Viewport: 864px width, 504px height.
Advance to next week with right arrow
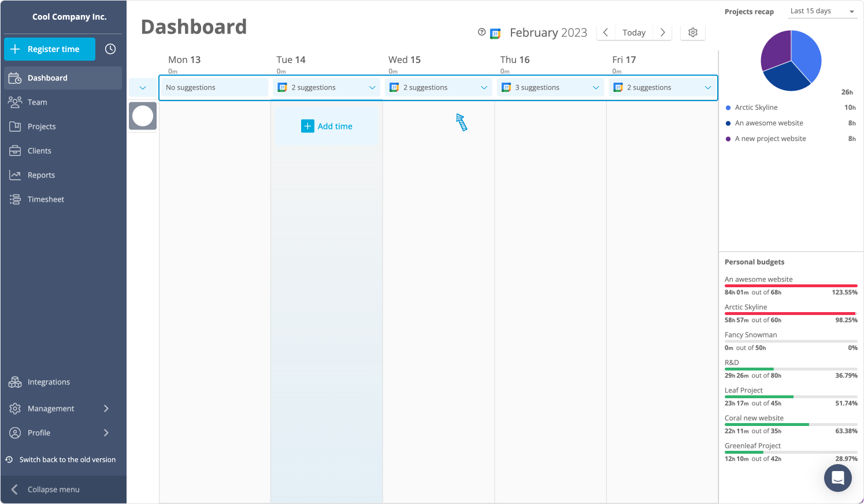(662, 32)
